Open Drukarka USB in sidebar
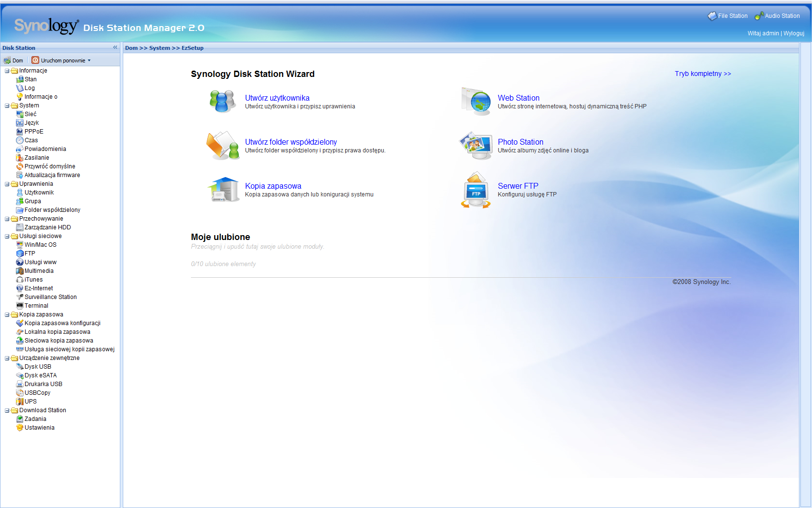Image resolution: width=812 pixels, height=508 pixels. pyautogui.click(x=43, y=384)
